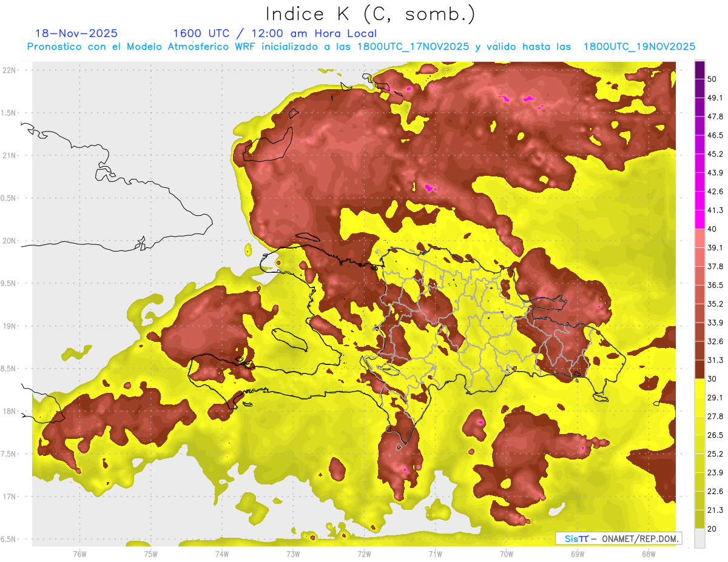Click the lowest colorbar value "20"
This screenshot has height=562, width=728.
712,529
